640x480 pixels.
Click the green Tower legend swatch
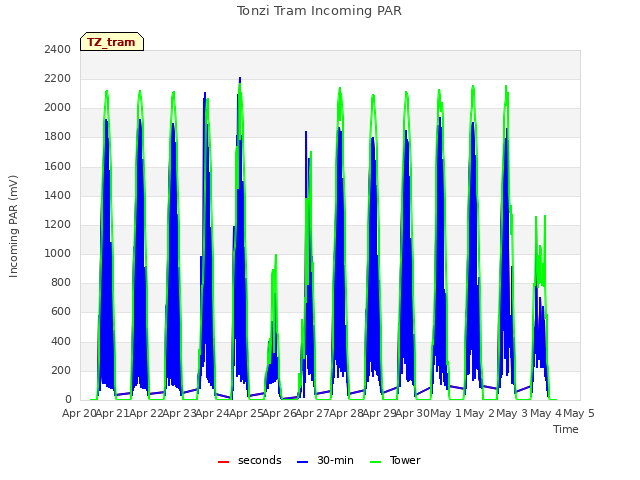point(375,462)
